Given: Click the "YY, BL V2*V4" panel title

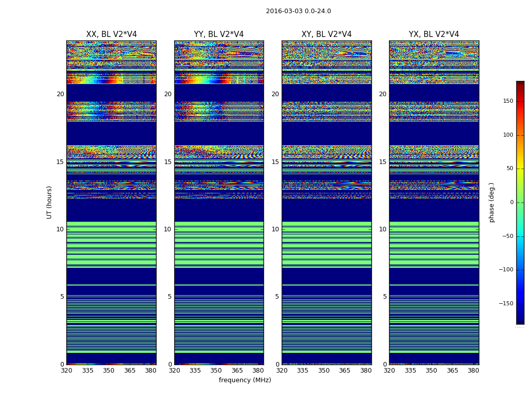Looking at the screenshot, I should (219, 34).
